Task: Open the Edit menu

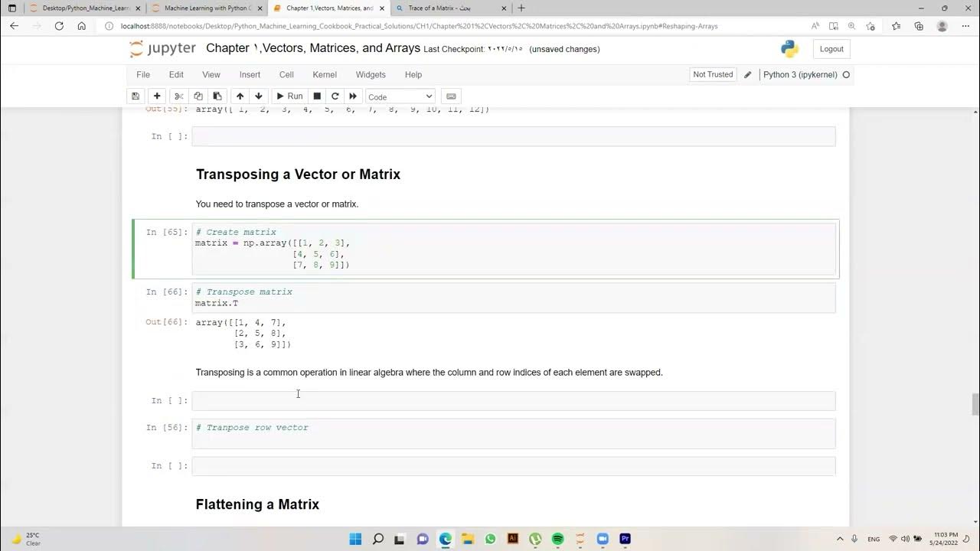Action: (176, 75)
